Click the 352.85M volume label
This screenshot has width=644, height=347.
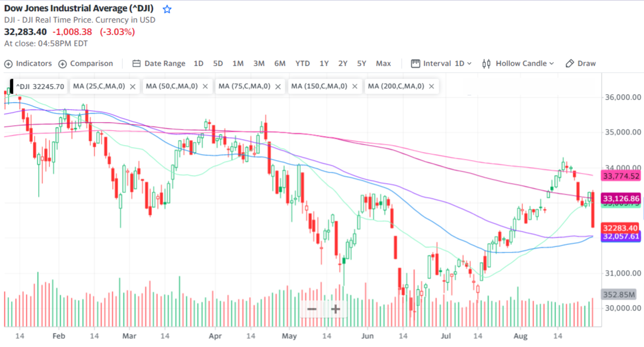[619, 295]
